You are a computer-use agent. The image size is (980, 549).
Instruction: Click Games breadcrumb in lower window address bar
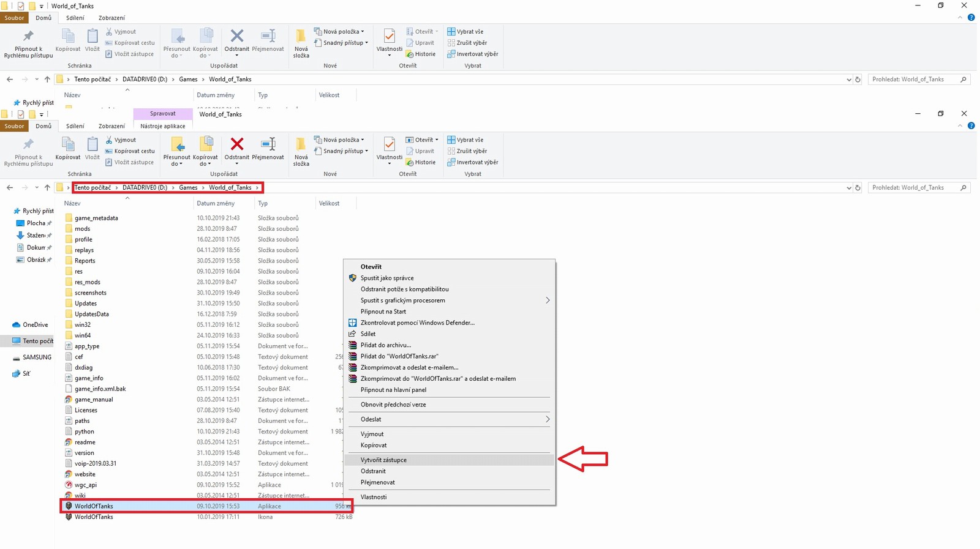[188, 188]
